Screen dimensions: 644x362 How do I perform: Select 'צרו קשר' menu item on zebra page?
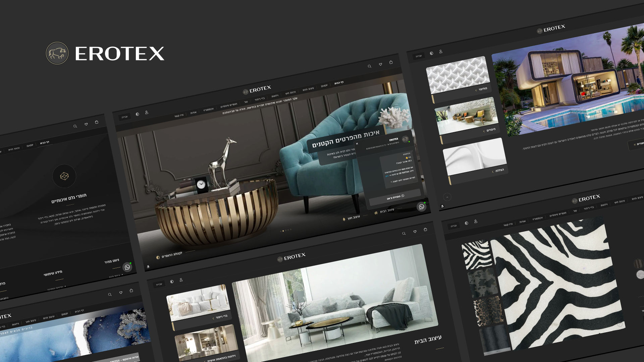pos(508,225)
